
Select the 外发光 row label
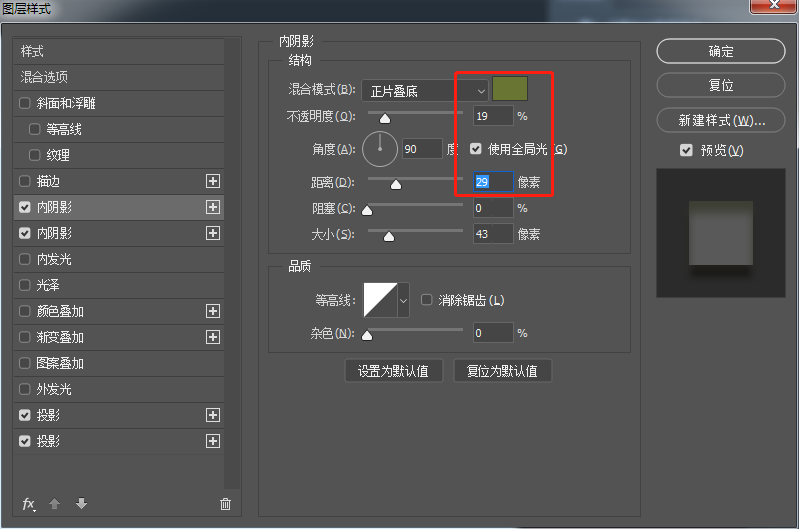(x=54, y=389)
